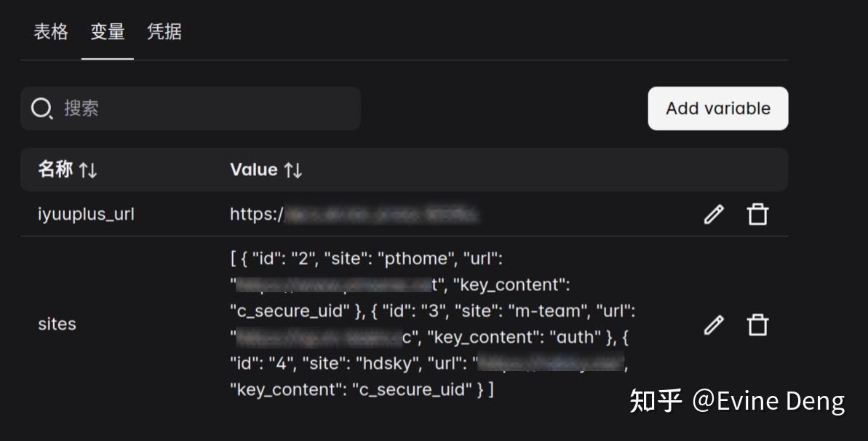Click the 知乎 logo watermark

pyautogui.click(x=655, y=400)
